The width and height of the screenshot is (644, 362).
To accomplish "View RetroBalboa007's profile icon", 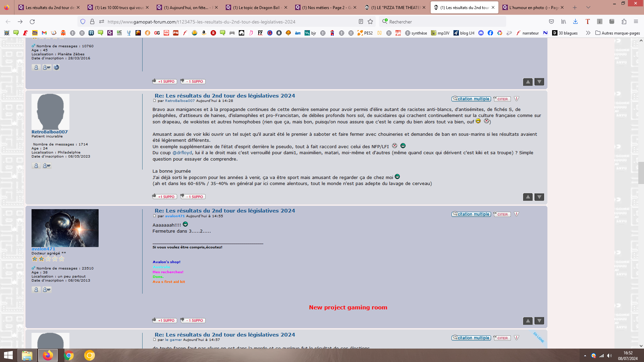I will (x=36, y=166).
